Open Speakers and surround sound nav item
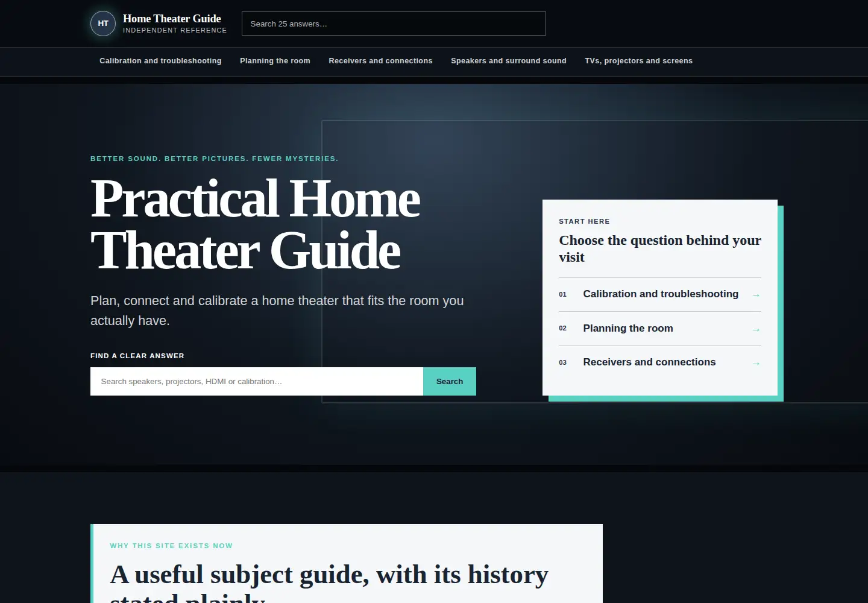Image resolution: width=868 pixels, height=603 pixels. pyautogui.click(x=509, y=61)
